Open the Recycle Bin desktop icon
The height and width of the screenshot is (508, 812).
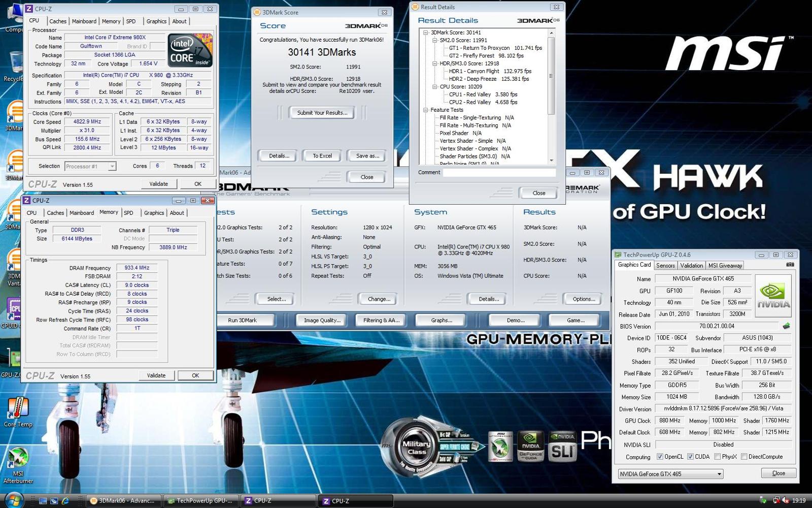tap(14, 66)
